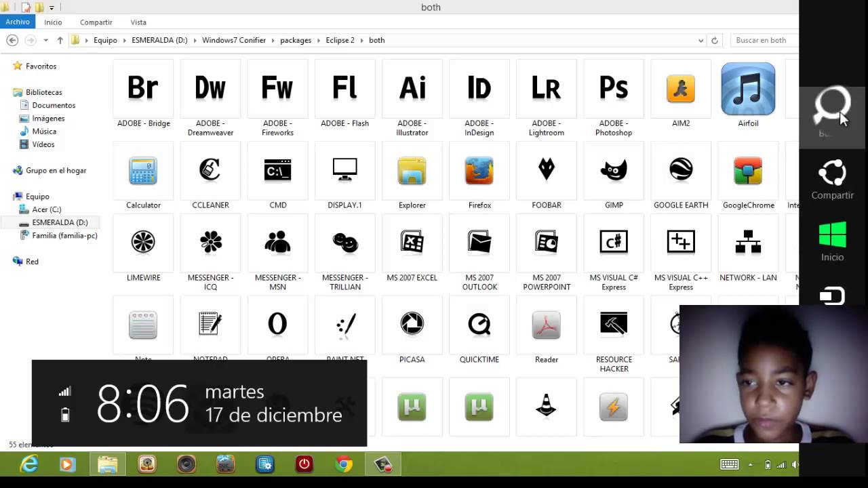Screen dimensions: 868x488
Task: Open Red network in navigation pane
Action: [x=32, y=262]
